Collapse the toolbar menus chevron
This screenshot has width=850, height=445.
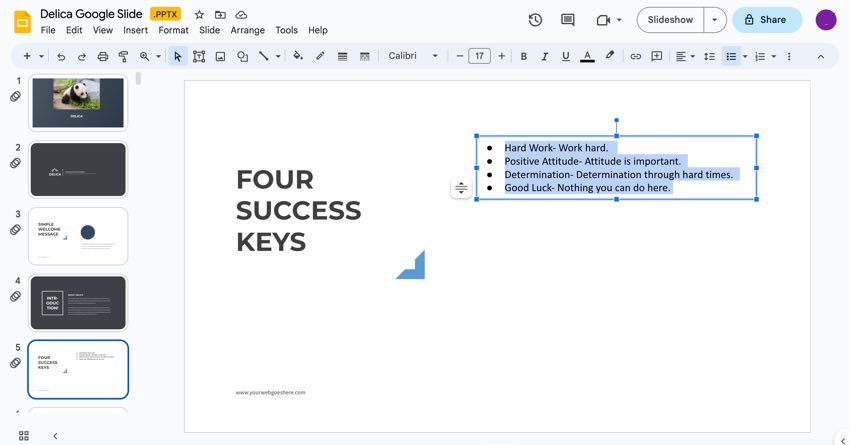coord(821,56)
